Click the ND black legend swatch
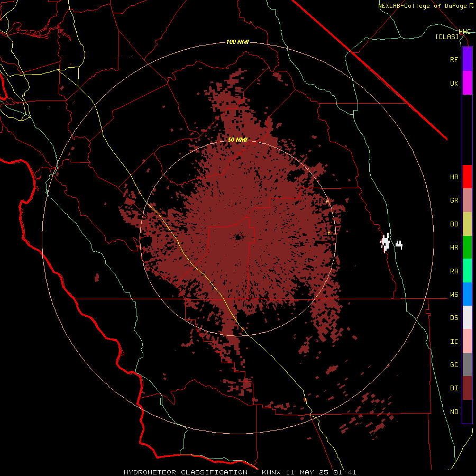 [467, 411]
